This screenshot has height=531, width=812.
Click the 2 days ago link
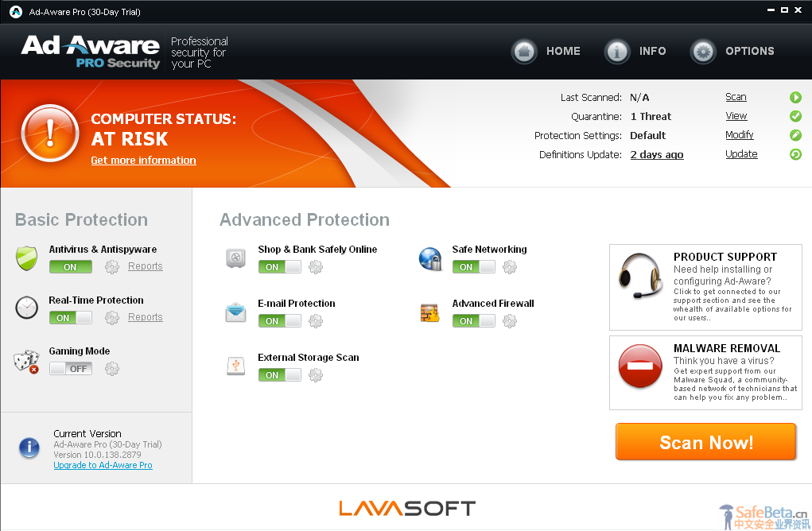click(657, 155)
